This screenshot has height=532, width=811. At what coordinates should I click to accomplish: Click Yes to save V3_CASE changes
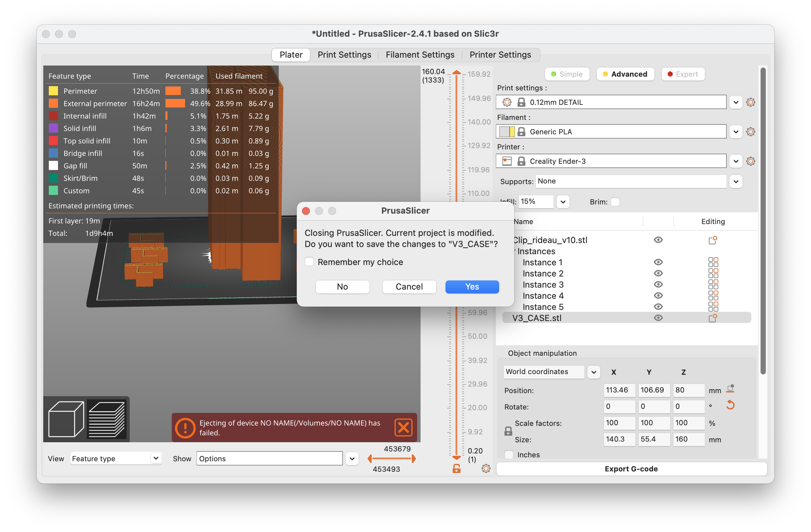(x=472, y=287)
